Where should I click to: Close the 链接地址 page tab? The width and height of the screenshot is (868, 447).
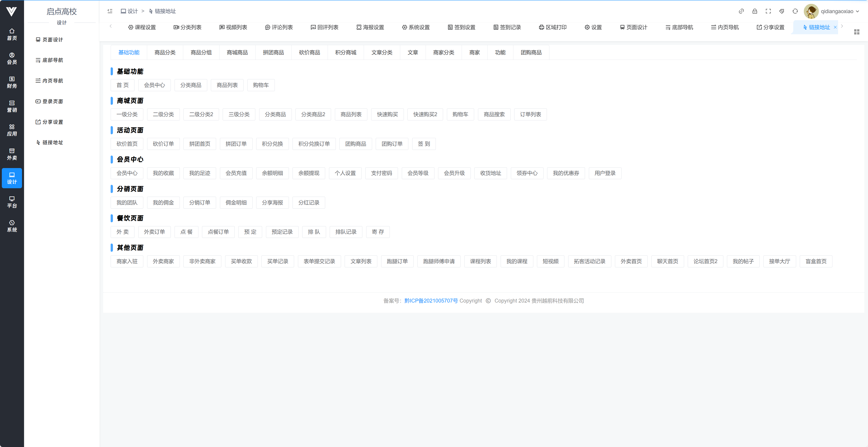835,27
